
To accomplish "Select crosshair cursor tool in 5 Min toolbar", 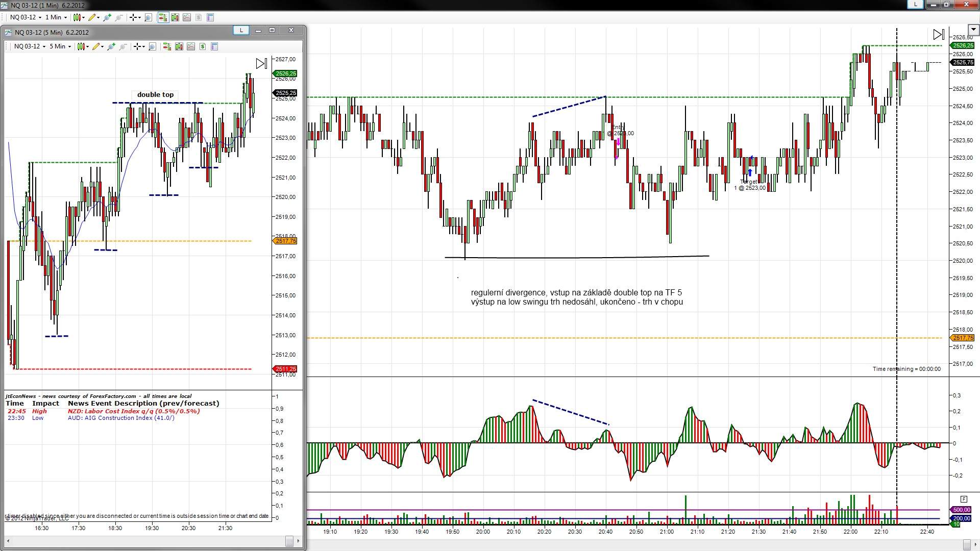I will pyautogui.click(x=139, y=46).
